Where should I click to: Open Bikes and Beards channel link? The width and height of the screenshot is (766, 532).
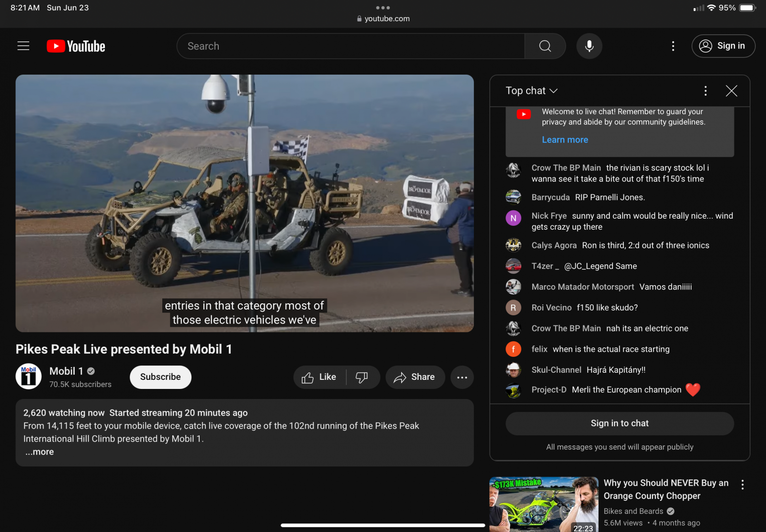click(633, 511)
